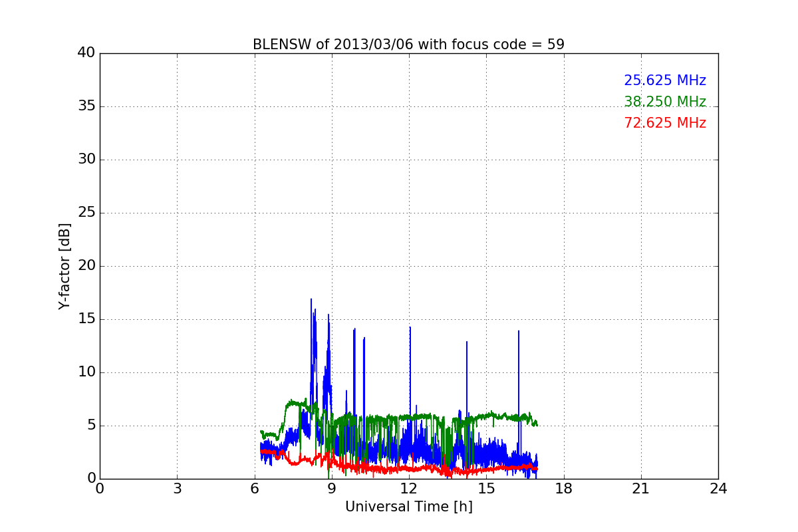Screen dimensions: 798x532
Task: Click the 'Universal Time [h]' axis label
Action: (x=409, y=507)
